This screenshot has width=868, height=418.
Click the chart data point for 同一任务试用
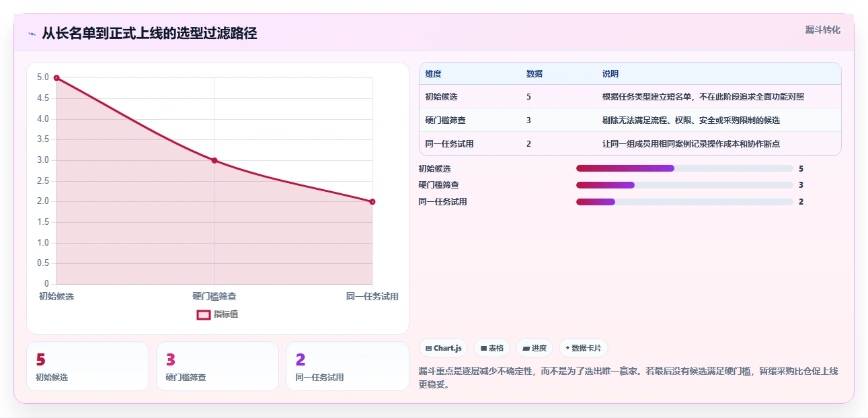pos(372,201)
